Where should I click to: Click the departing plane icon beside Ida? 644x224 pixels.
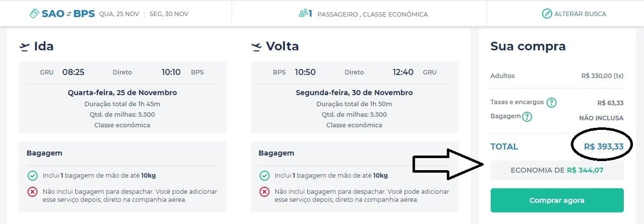pyautogui.click(x=24, y=47)
